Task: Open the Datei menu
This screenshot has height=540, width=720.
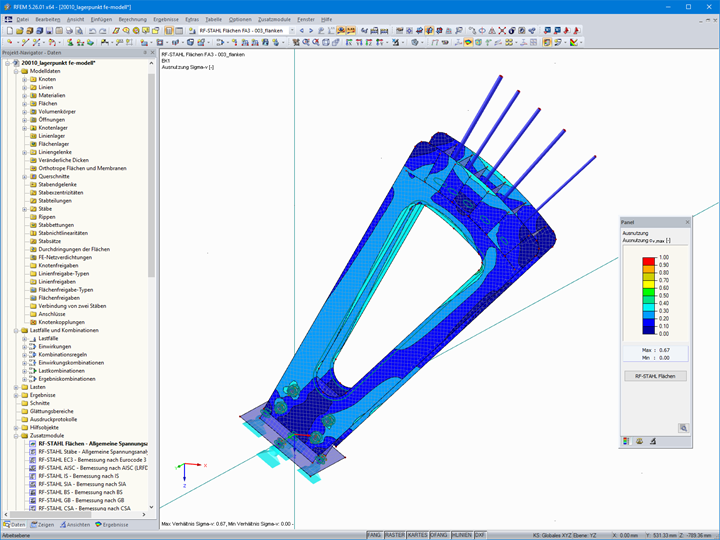Action: [22, 19]
